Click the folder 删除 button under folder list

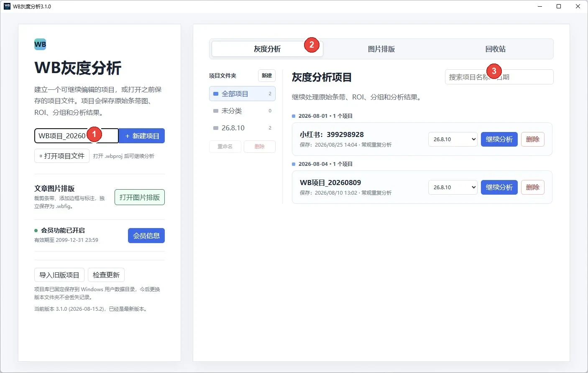260,147
